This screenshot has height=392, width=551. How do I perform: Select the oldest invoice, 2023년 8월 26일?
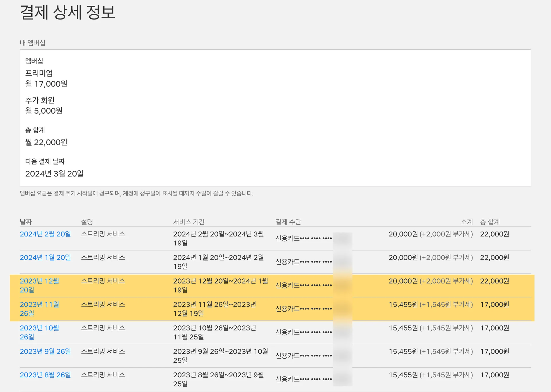coord(45,374)
